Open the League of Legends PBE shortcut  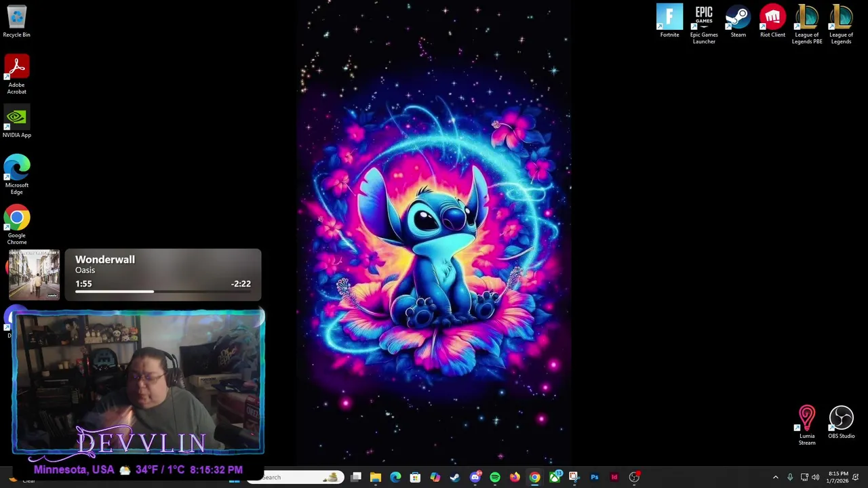[x=807, y=24]
